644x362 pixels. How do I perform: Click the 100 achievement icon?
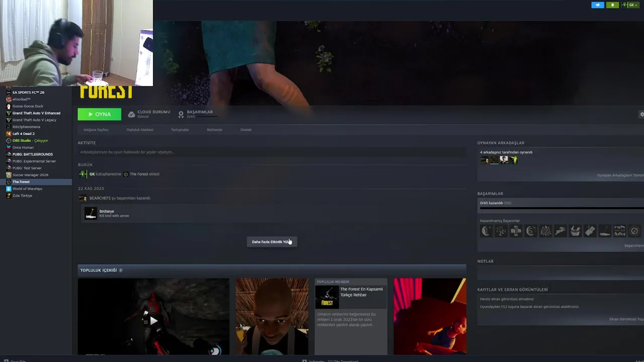point(545,231)
